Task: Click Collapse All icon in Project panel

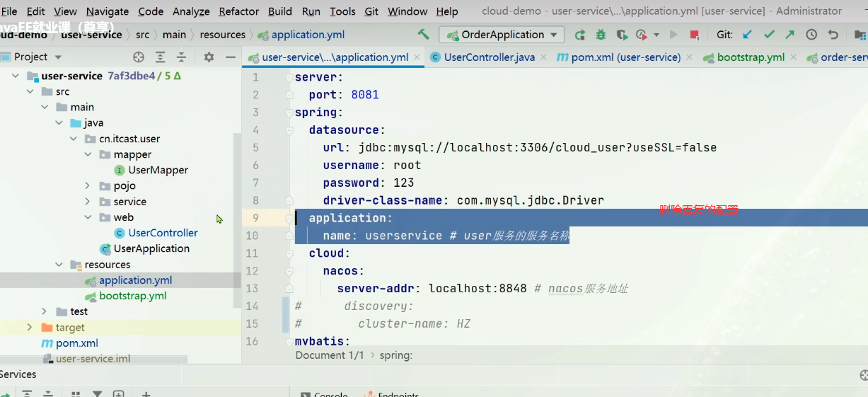Action: pos(181,57)
